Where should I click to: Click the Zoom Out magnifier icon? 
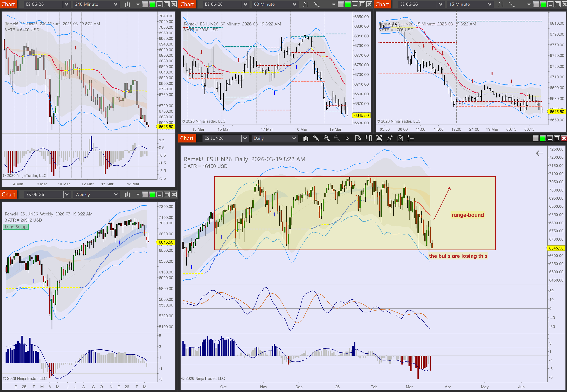(x=337, y=139)
